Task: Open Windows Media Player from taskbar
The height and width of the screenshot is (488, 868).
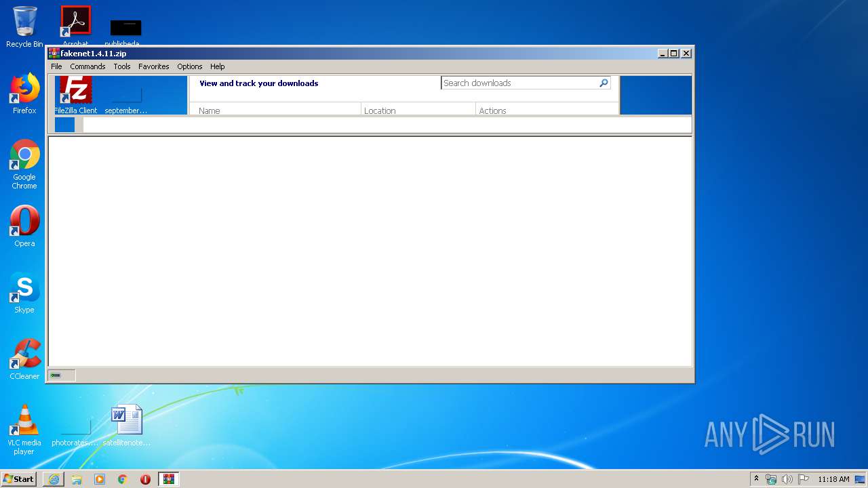Action: point(100,479)
